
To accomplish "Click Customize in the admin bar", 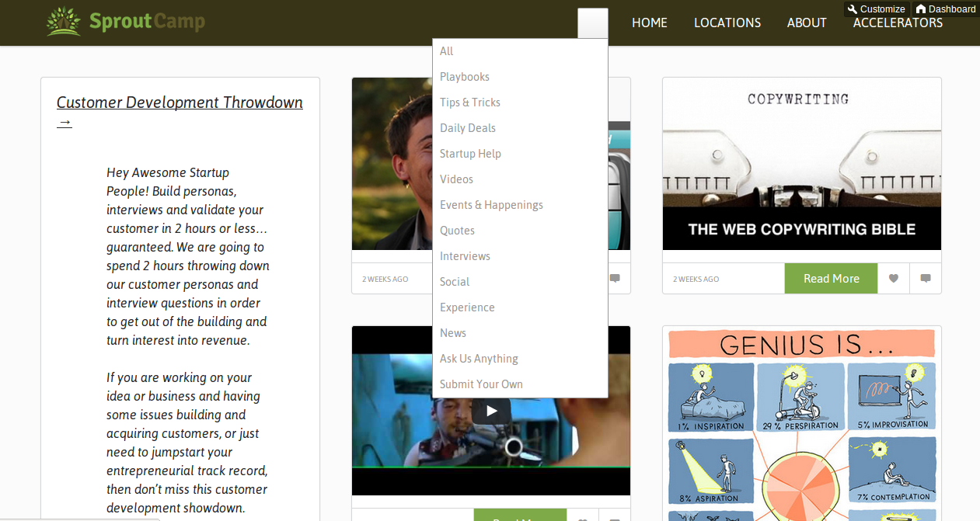I will coord(877,9).
